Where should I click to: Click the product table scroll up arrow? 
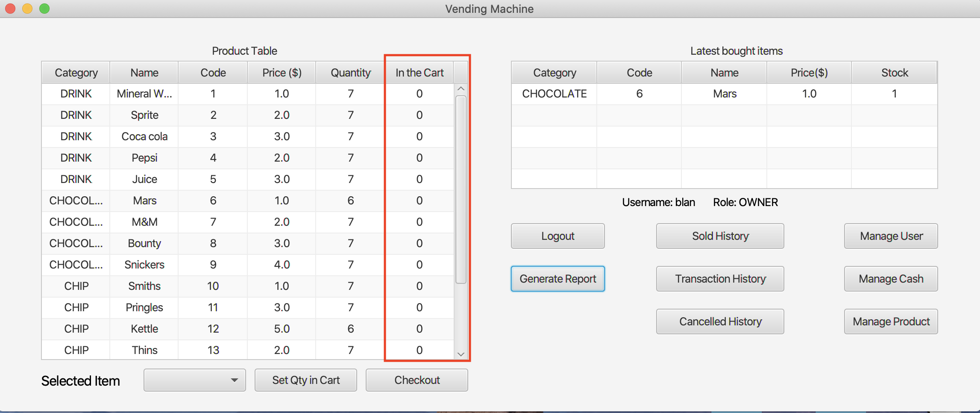[461, 89]
